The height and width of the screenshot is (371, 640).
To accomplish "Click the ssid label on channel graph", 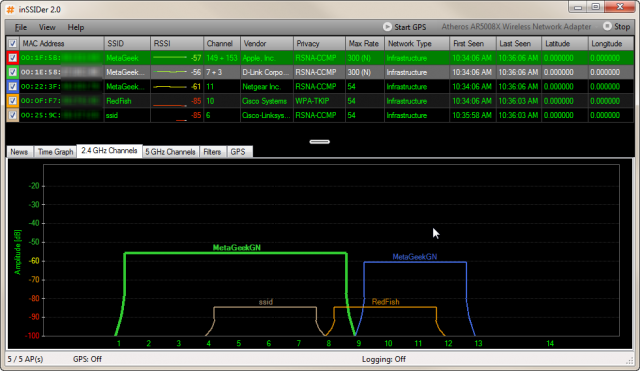I will point(265,302).
